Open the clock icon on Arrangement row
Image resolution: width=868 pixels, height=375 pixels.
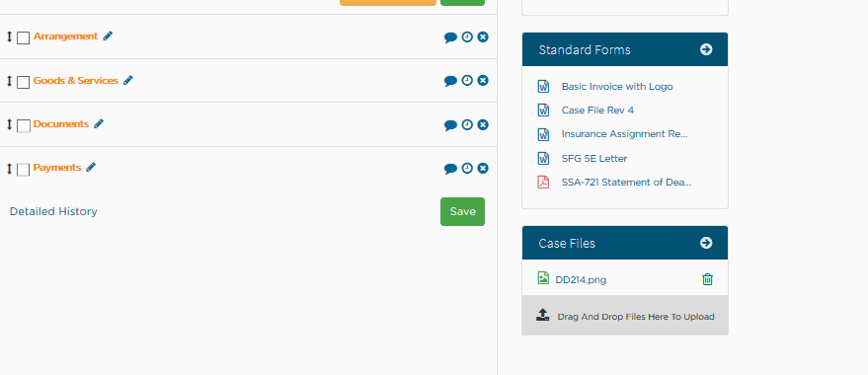pyautogui.click(x=467, y=37)
